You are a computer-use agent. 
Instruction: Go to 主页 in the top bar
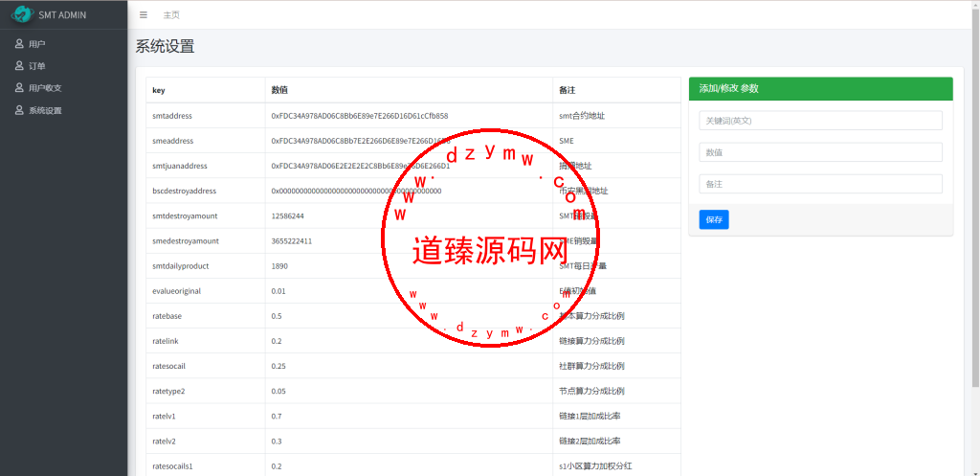171,15
